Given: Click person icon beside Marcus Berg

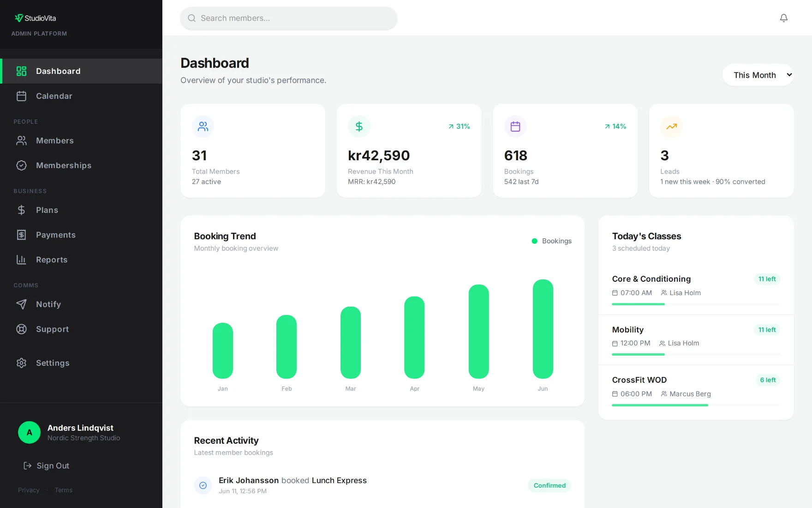Looking at the screenshot, I should tap(664, 394).
